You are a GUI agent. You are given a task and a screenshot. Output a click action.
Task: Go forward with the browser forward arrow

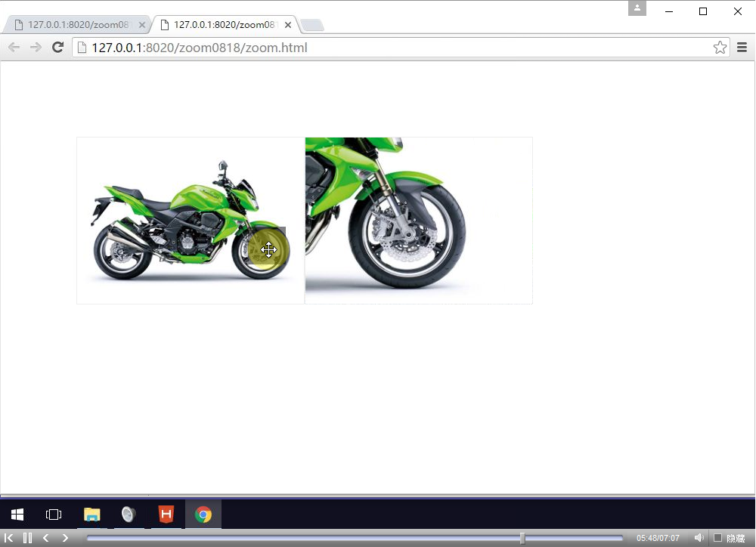click(36, 48)
